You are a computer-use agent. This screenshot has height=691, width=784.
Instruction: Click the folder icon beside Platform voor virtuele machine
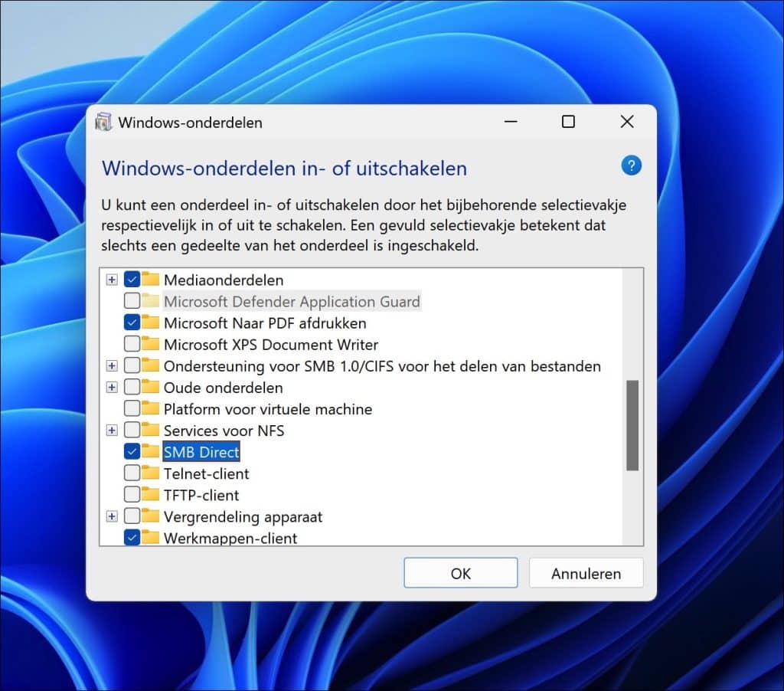(x=150, y=408)
